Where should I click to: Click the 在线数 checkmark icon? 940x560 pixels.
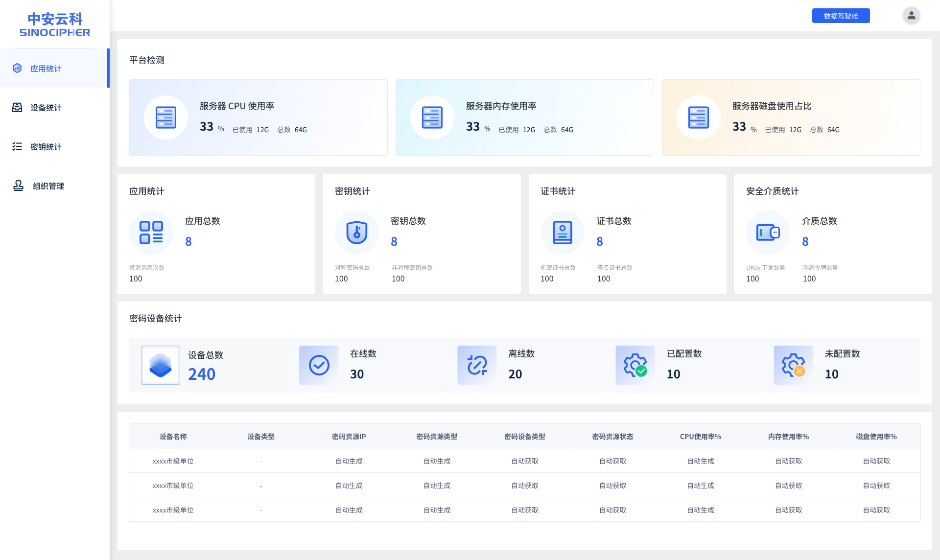[x=319, y=365]
